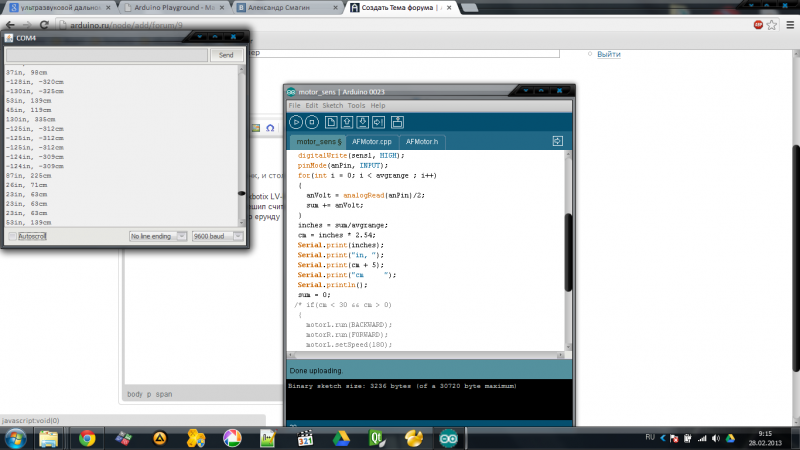Save the sketch using the Save toolbar icon
The image size is (800, 450).
(363, 122)
